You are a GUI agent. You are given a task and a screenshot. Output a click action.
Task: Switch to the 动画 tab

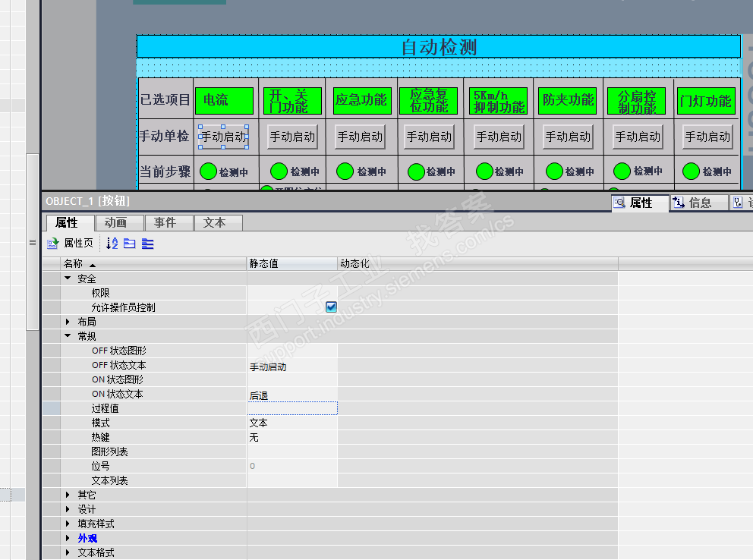tap(120, 222)
